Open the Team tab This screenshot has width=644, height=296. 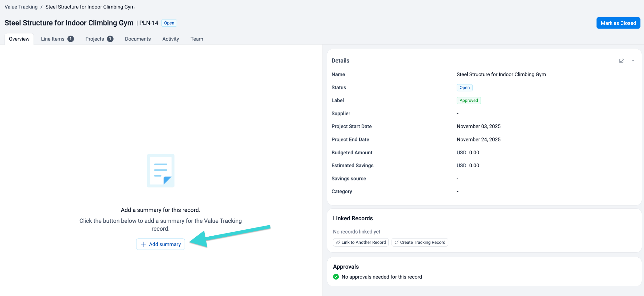(x=197, y=39)
